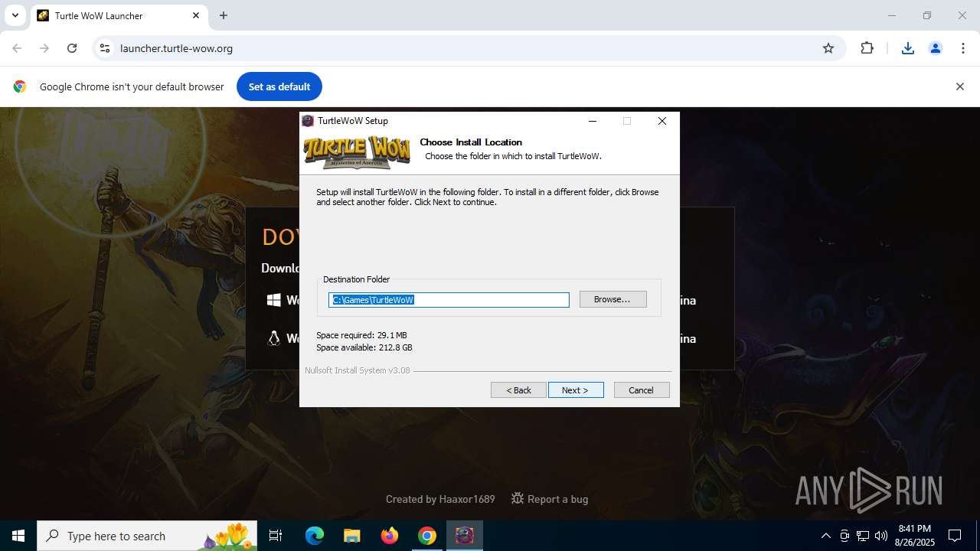Screen dimensions: 980x551
Task: Show hidden system tray icons
Action: 825,536
